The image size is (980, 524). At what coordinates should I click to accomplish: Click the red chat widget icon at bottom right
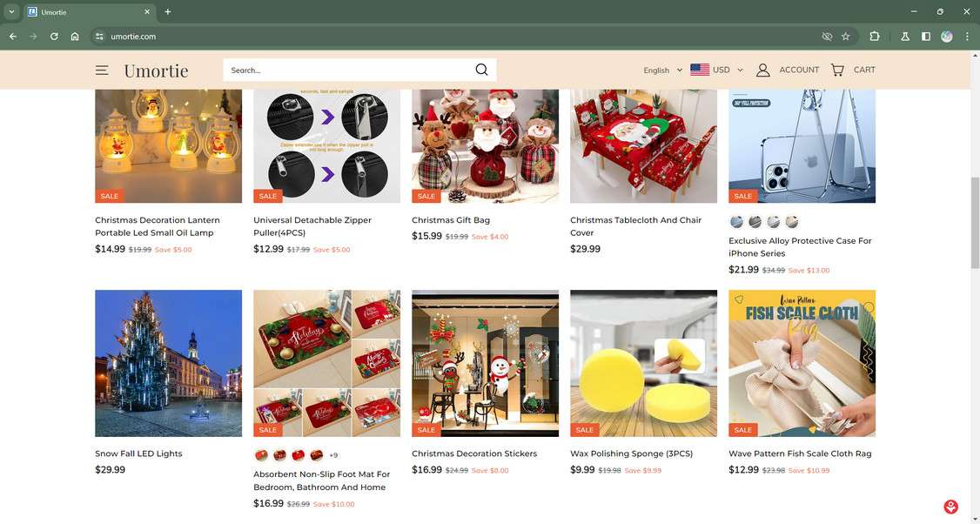[950, 506]
